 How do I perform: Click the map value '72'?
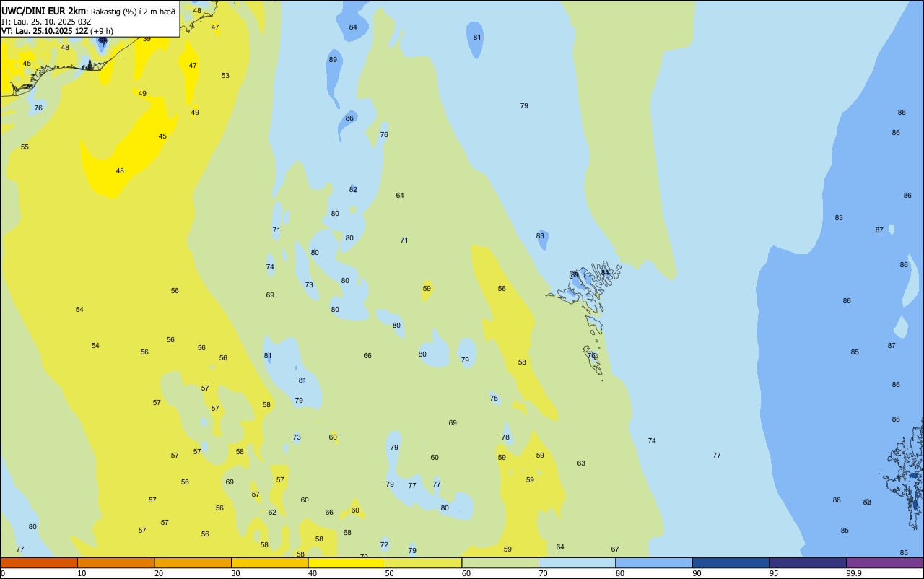pyautogui.click(x=384, y=545)
